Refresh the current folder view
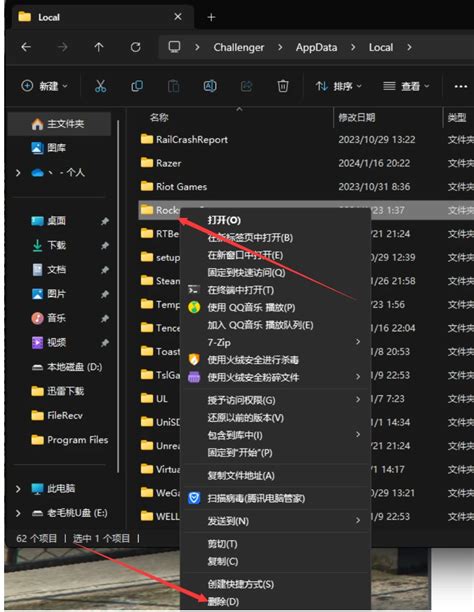This screenshot has height=612, width=474. tap(135, 47)
